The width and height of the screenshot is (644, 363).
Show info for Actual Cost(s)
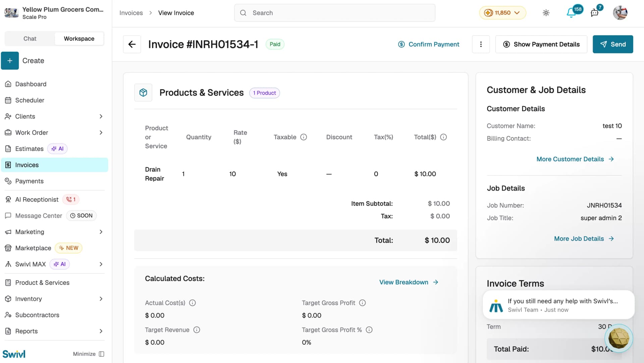pos(193,303)
